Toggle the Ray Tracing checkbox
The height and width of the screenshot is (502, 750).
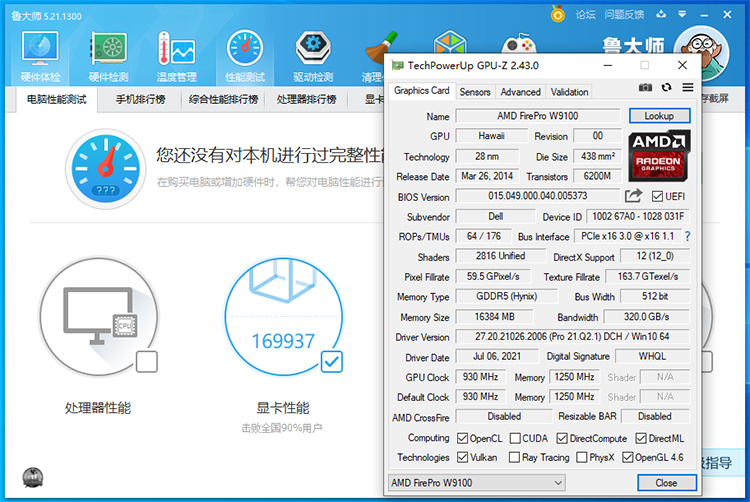click(x=514, y=457)
